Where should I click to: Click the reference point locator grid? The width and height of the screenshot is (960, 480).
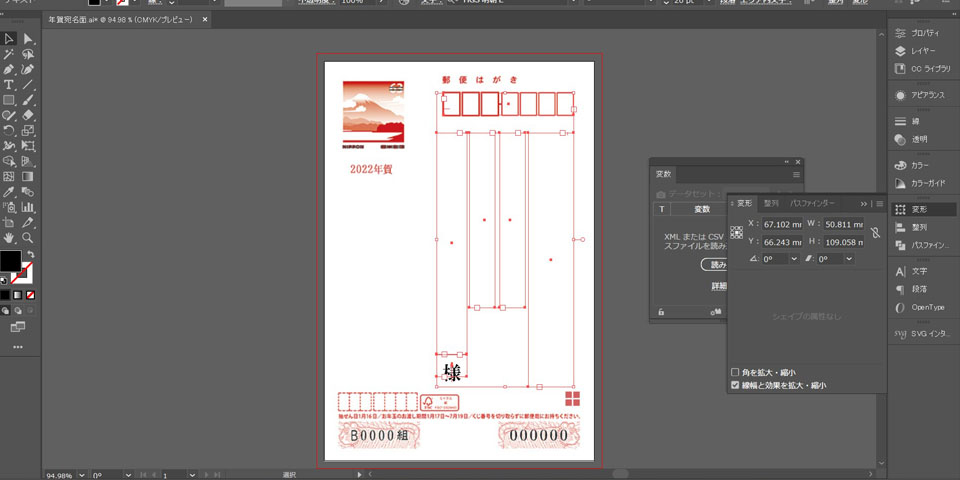(737, 232)
